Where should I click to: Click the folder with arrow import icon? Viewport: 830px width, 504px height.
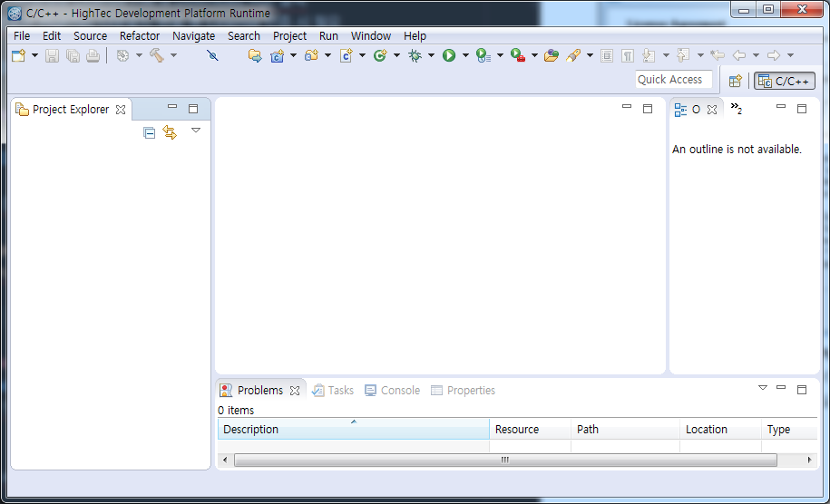point(255,55)
